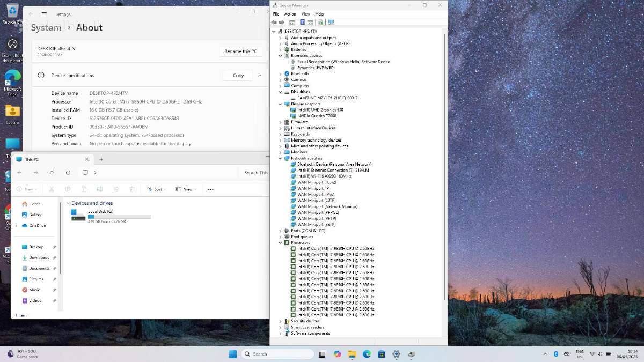This screenshot has height=362, width=644.
Task: Click the Back arrow in File Explorer
Action: [x=19, y=173]
